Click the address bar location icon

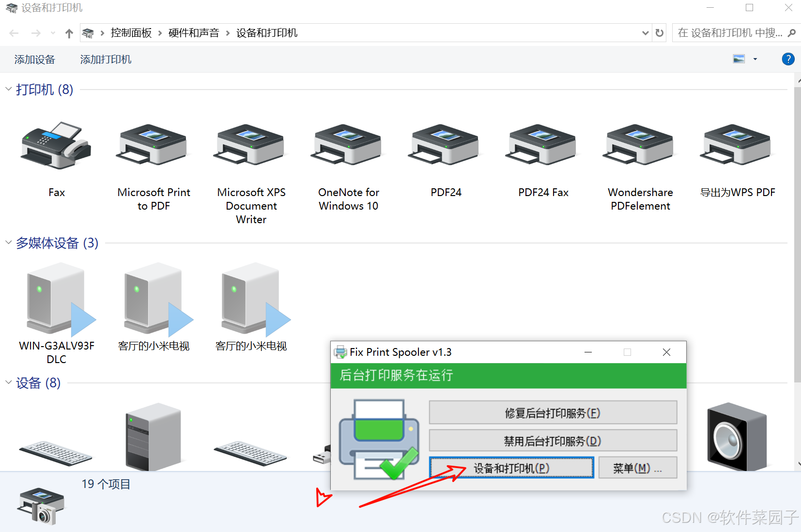pos(88,33)
